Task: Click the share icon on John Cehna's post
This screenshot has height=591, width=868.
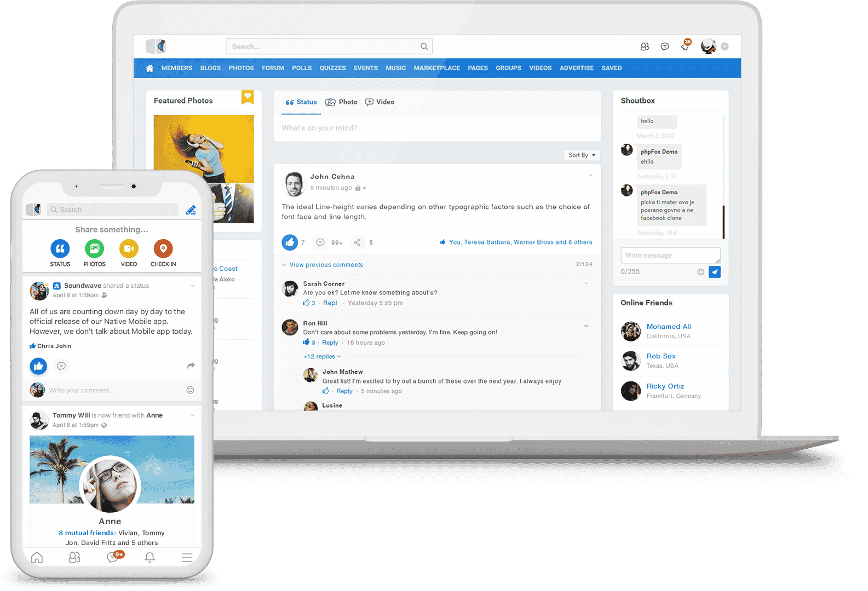Action: point(357,242)
